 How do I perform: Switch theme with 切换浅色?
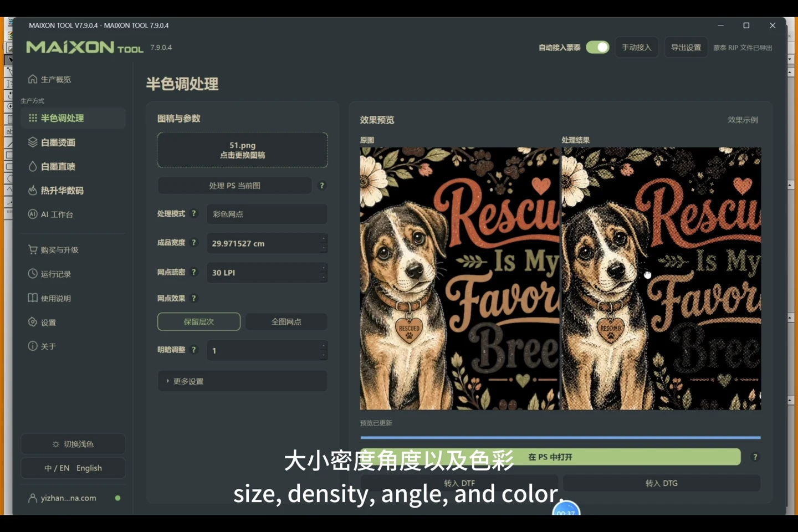pyautogui.click(x=73, y=444)
